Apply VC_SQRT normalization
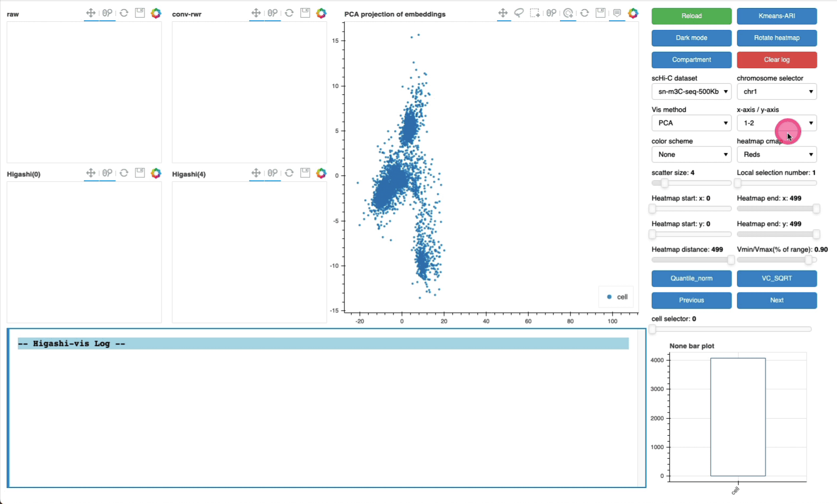This screenshot has width=837, height=504. click(777, 278)
